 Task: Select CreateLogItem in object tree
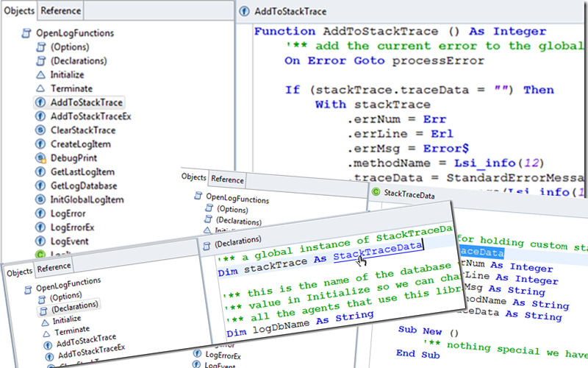81,144
